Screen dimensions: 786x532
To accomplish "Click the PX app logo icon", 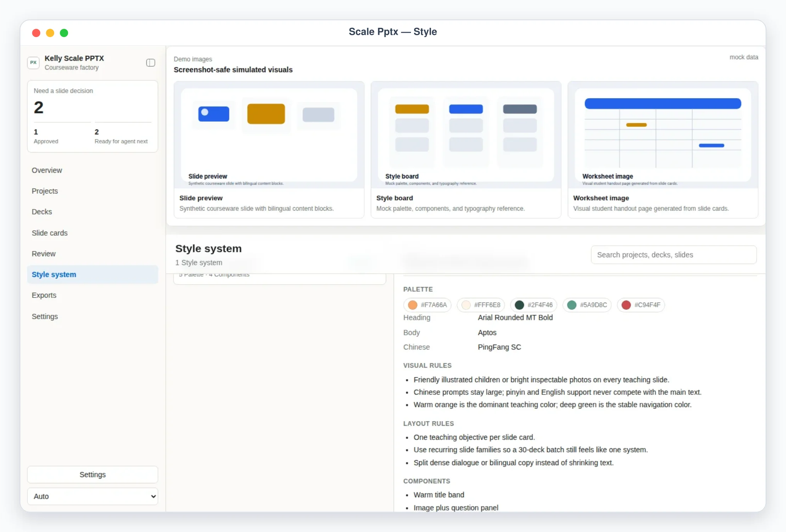I will click(x=34, y=63).
